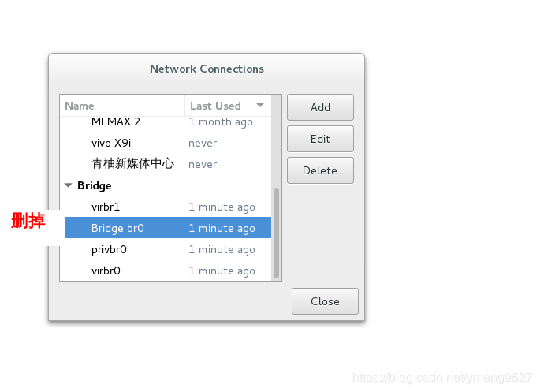Screen dimensions: 540x392
Task: Sort by the Last Used column header
Action: 216,106
